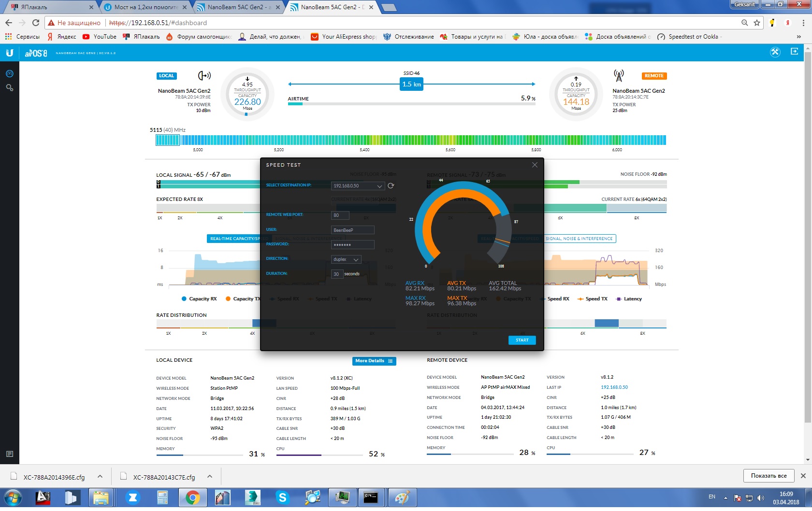Click the Duration seconds field
This screenshot has height=511, width=812.
[337, 274]
